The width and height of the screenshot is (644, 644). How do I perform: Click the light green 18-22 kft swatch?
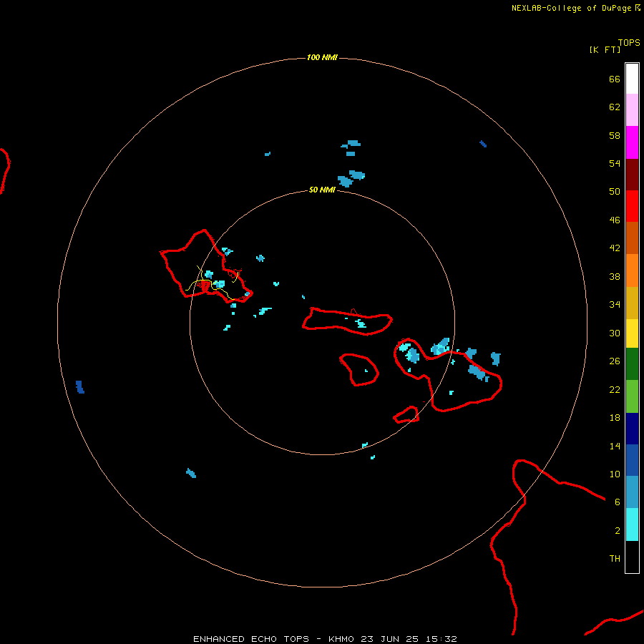pos(632,396)
